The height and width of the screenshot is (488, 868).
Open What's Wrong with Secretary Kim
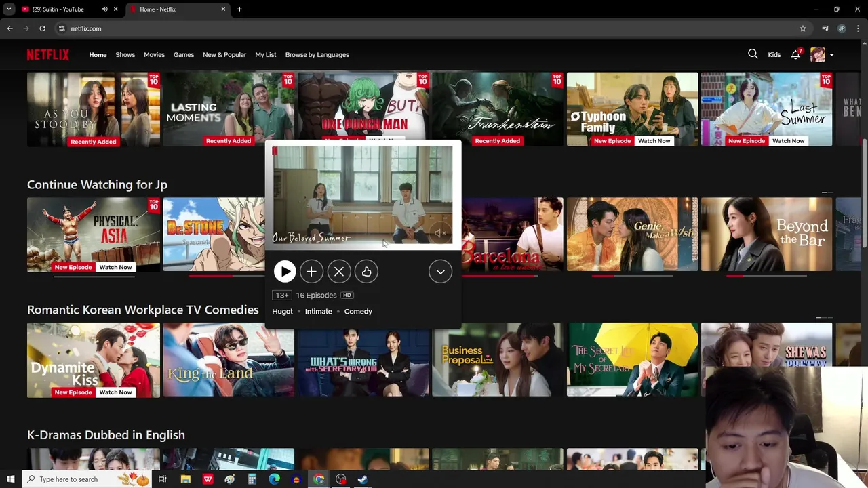click(363, 363)
